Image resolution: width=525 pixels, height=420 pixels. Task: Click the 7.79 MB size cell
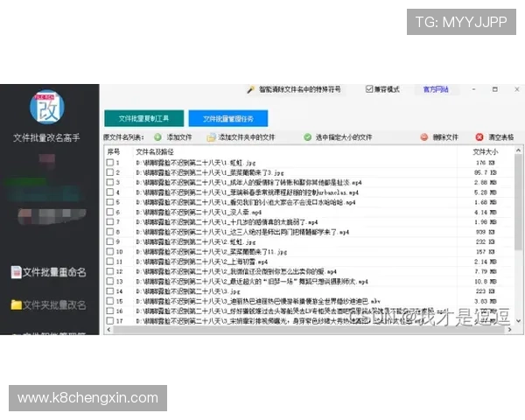[x=485, y=271]
